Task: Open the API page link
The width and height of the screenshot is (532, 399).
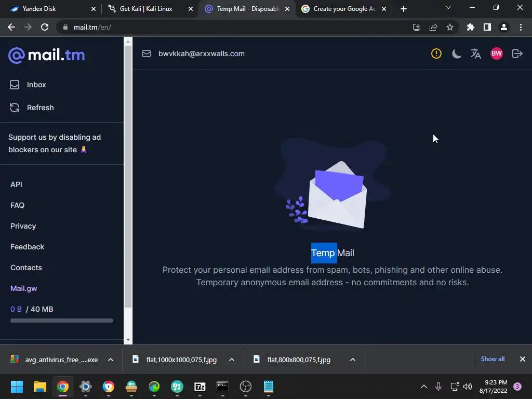Action: [16, 184]
